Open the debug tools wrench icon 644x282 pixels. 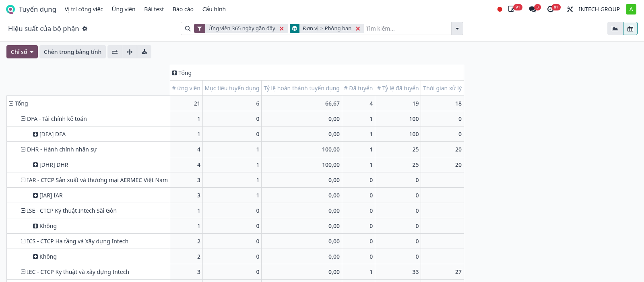(x=570, y=9)
